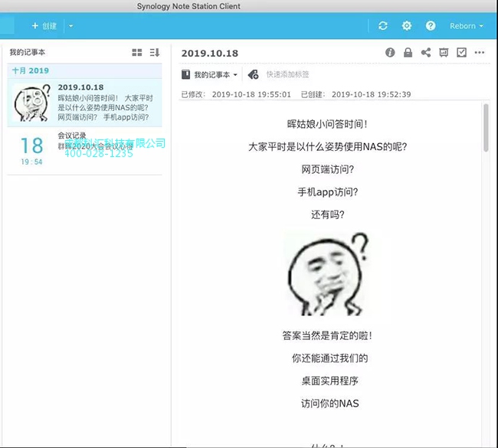Click the 2019.10.18 note title field
498x448 pixels.
click(x=210, y=54)
